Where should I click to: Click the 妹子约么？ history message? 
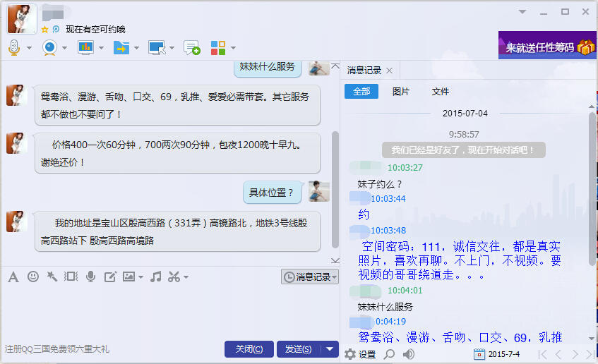[379, 185]
